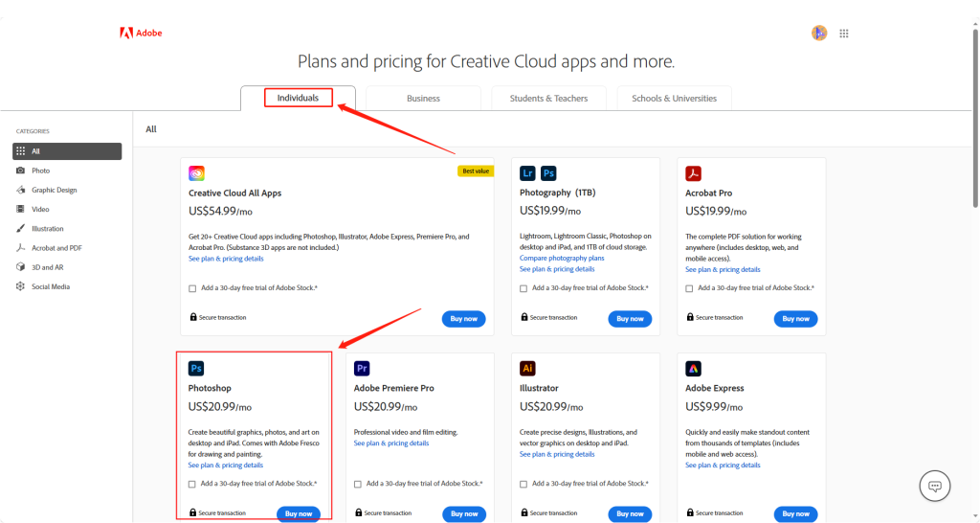
Task: Click the camera icon beside Photo
Action: [x=21, y=171]
